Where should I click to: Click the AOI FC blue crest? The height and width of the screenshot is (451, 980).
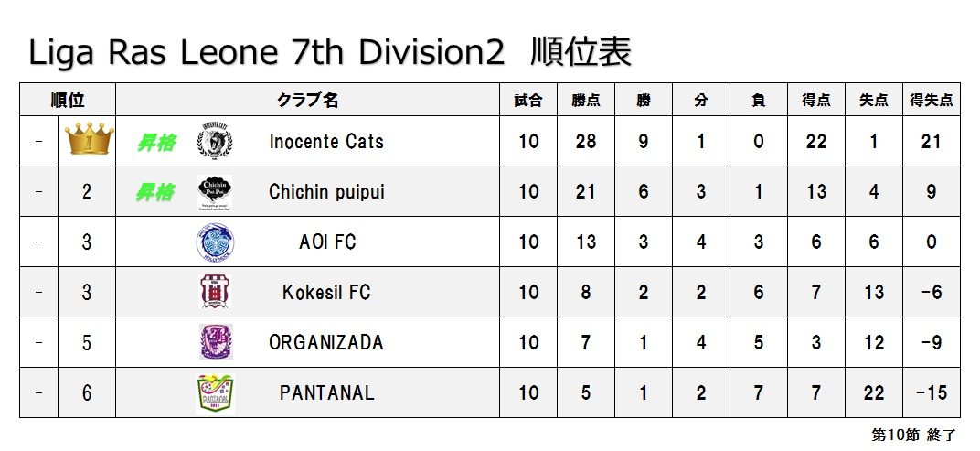coord(214,242)
